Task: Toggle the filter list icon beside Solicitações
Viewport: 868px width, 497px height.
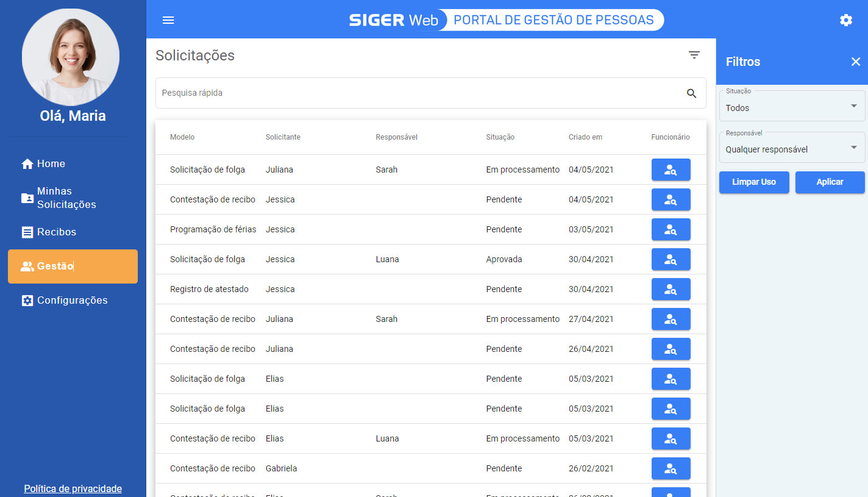Action: tap(694, 55)
